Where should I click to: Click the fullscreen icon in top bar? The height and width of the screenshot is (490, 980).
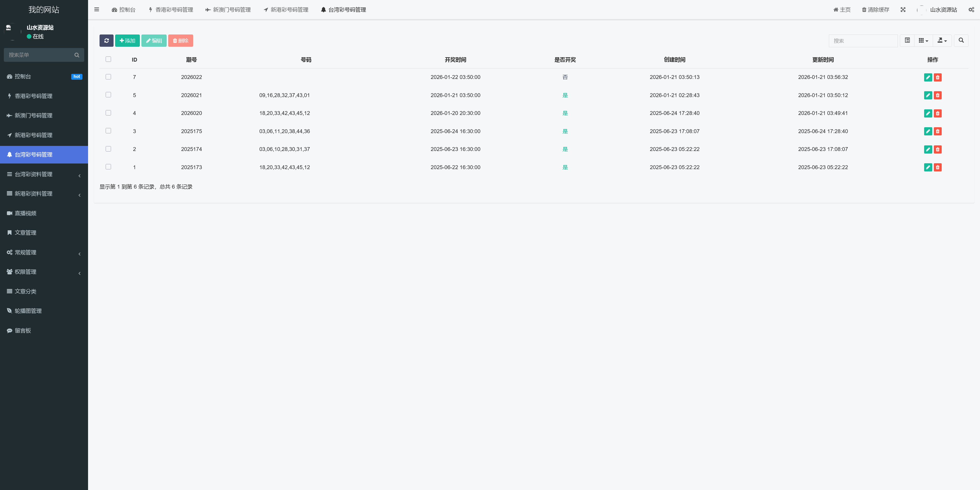903,9
